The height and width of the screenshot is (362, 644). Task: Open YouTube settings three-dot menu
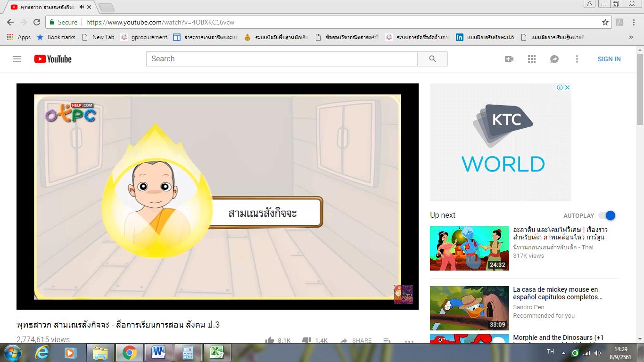(x=577, y=59)
